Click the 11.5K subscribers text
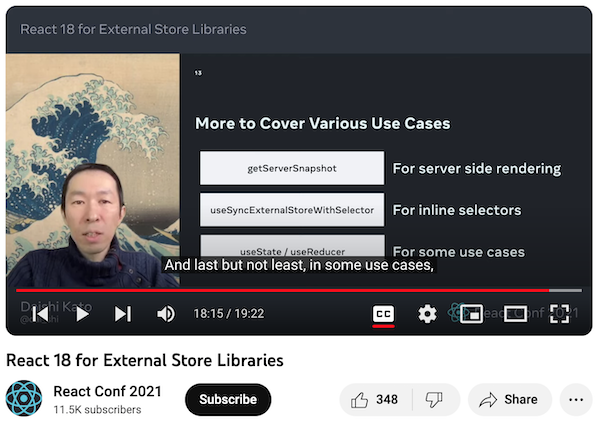Viewport: 600px width, 424px height. click(x=97, y=409)
